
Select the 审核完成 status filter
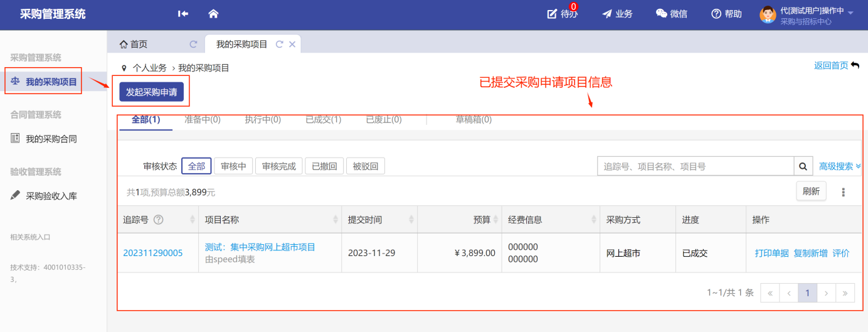pos(278,166)
